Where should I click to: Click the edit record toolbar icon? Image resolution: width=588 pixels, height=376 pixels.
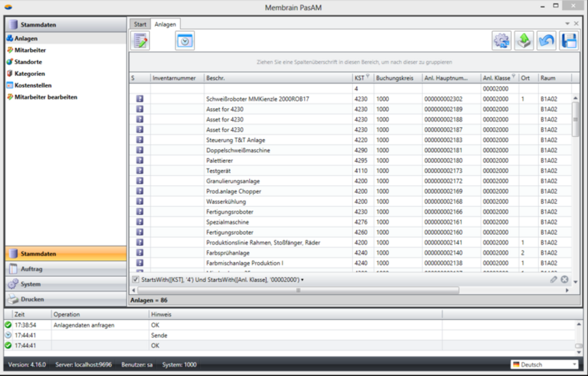coord(140,40)
